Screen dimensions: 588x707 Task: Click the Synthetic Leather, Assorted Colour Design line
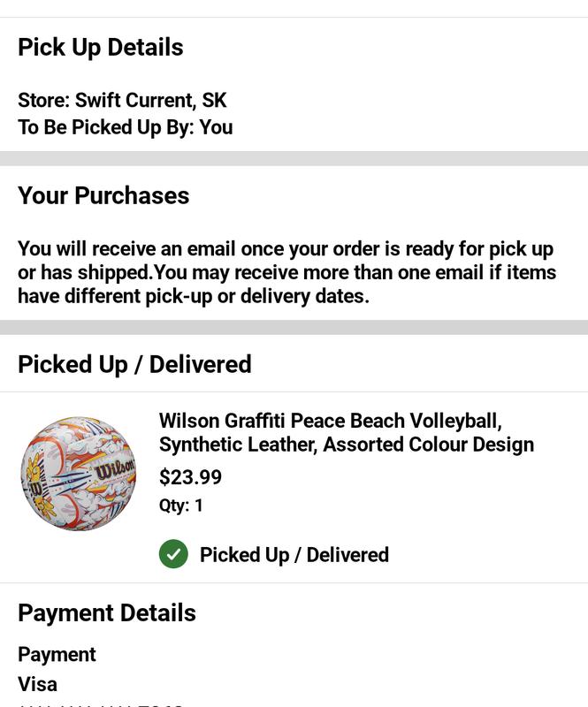pyautogui.click(x=346, y=445)
